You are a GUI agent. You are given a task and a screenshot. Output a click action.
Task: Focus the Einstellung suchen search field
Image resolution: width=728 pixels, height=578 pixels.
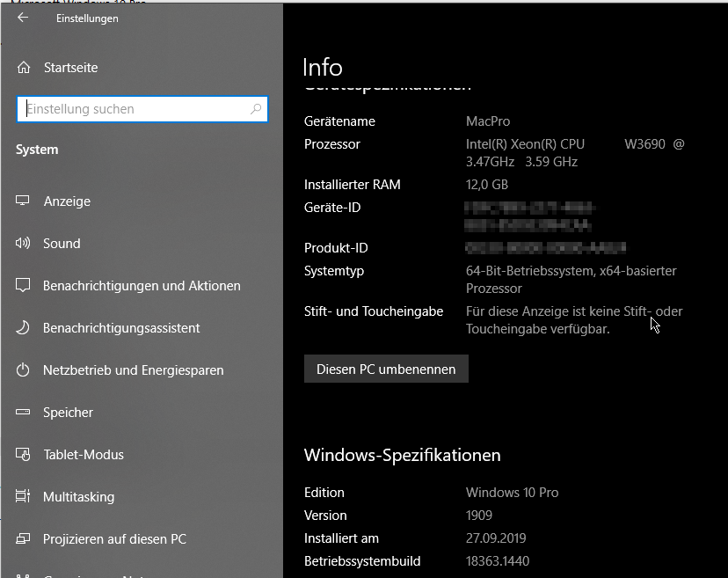(142, 109)
